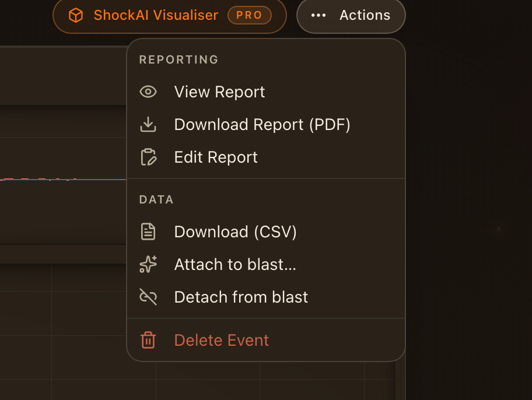532x400 pixels.
Task: Click the eye icon beside View Report
Action: [148, 92]
